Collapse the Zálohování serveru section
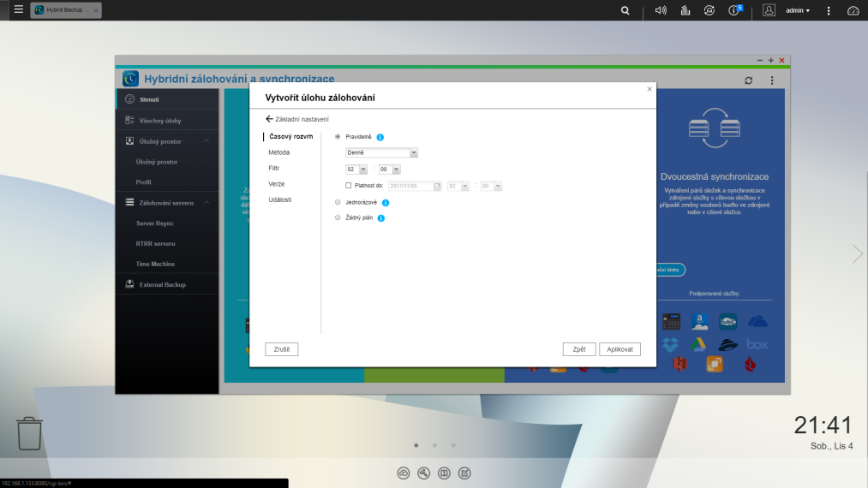This screenshot has height=488, width=868. [207, 203]
